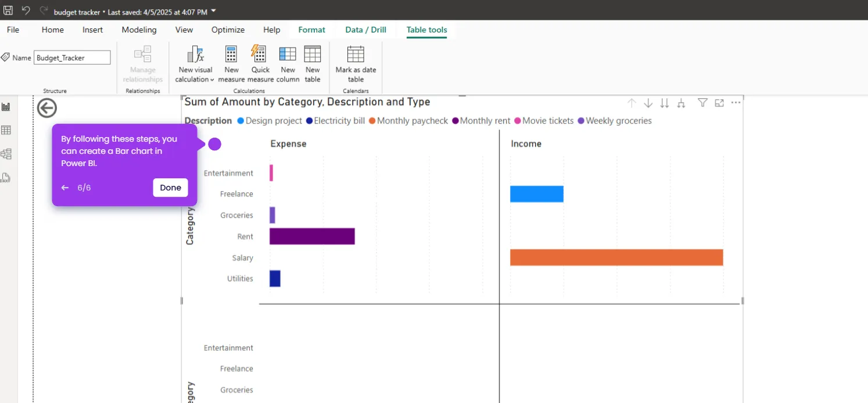Redo the last action

44,10
